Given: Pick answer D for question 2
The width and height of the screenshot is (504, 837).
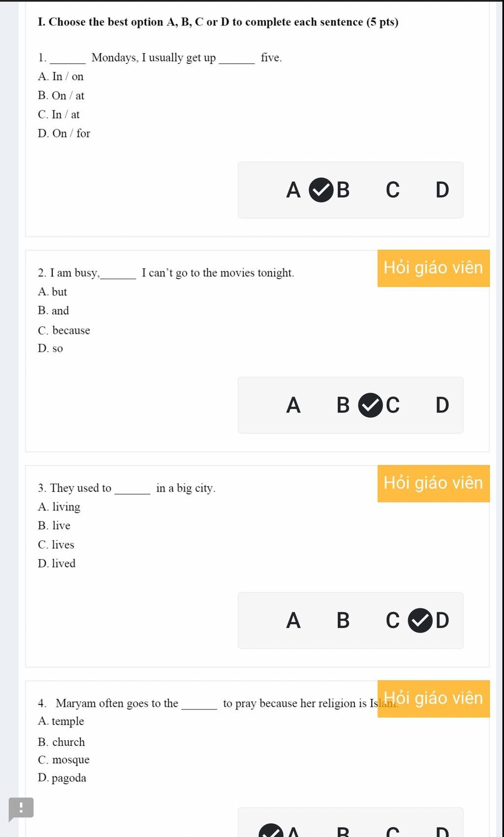Looking at the screenshot, I should point(442,405).
